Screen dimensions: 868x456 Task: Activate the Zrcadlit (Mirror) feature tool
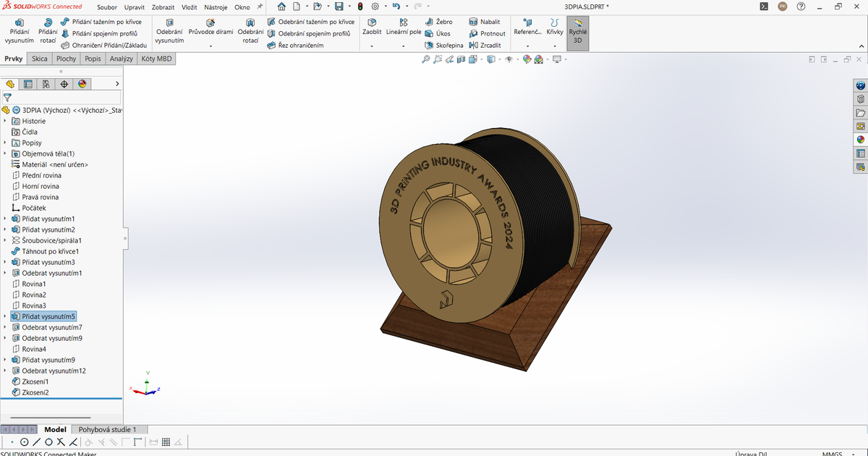click(x=488, y=44)
